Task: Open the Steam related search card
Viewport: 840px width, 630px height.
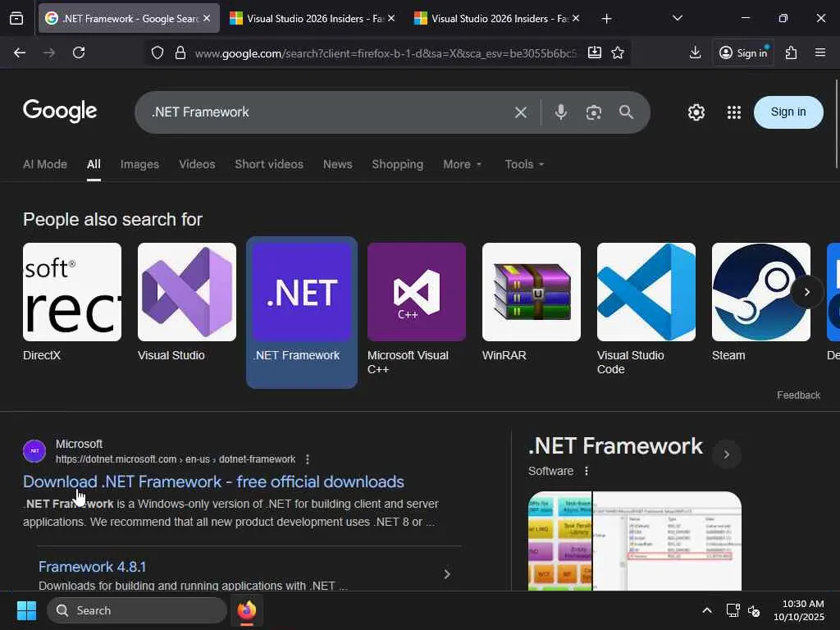Action: click(x=760, y=302)
